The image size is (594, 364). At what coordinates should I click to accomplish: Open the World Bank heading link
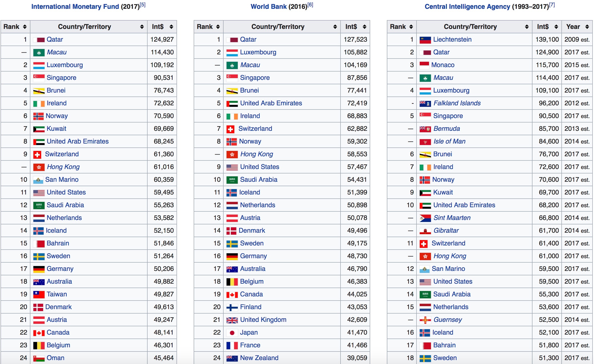[268, 7]
